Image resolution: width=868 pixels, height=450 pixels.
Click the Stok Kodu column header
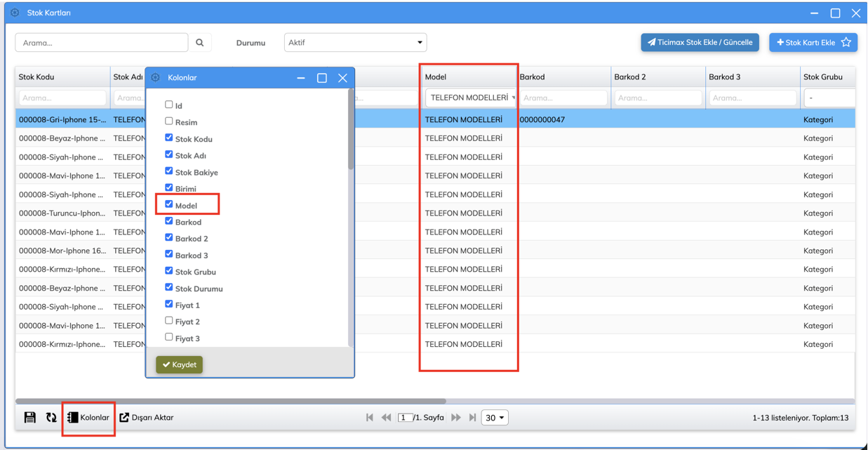click(36, 77)
